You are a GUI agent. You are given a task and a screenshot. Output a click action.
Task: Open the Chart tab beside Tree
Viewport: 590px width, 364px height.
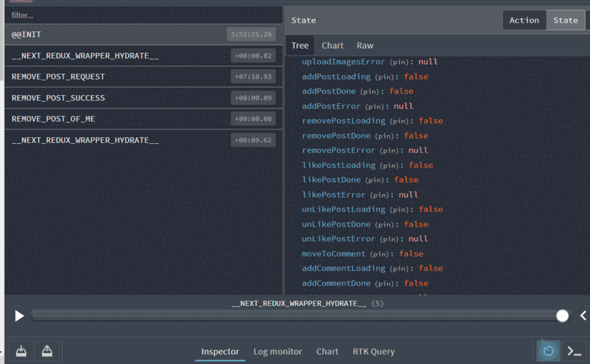pos(332,45)
